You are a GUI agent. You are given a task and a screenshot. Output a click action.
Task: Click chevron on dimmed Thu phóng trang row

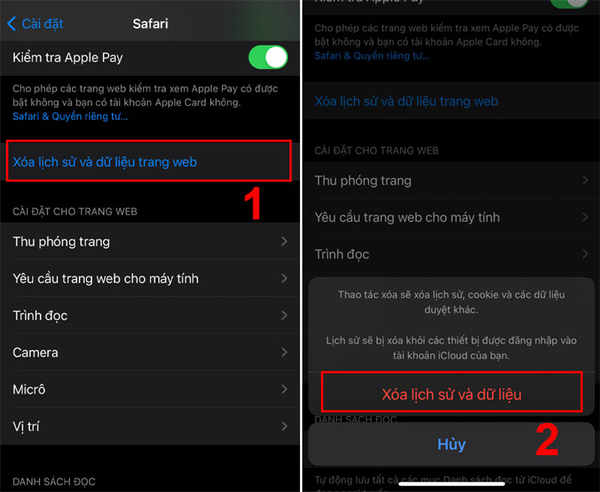[x=585, y=180]
